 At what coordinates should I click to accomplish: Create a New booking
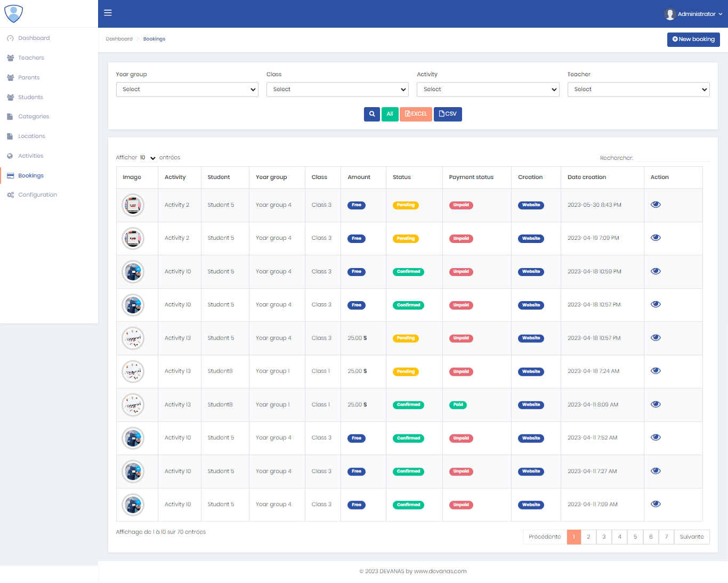tap(693, 39)
